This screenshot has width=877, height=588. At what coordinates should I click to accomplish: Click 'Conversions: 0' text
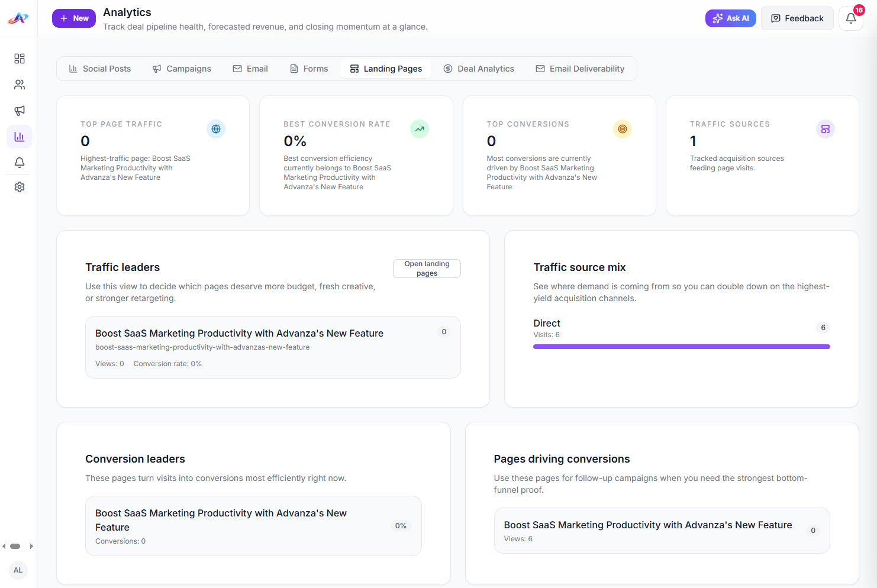point(120,541)
